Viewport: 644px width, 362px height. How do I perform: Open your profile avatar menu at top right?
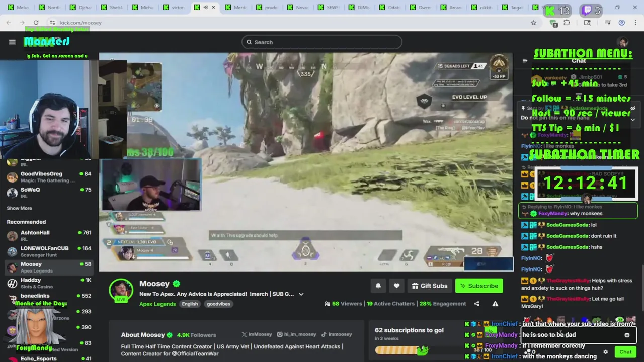tap(623, 42)
